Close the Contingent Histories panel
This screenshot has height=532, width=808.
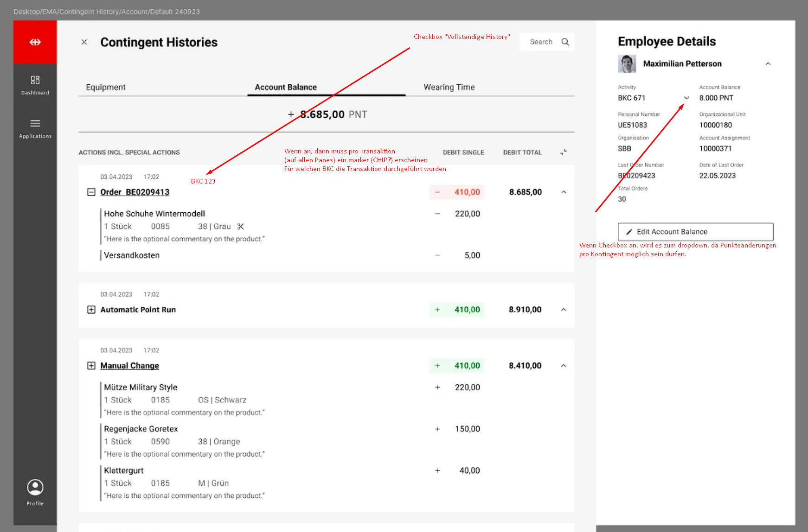pyautogui.click(x=84, y=42)
